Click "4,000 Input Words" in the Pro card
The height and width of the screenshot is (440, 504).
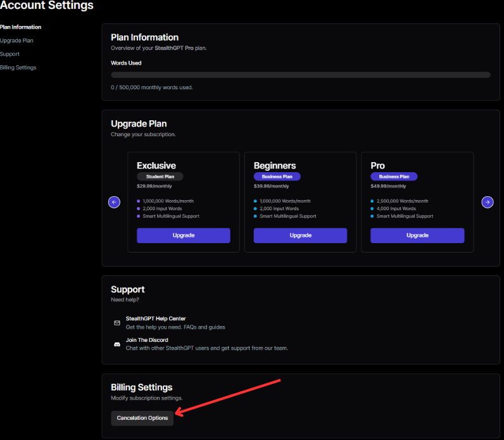click(x=396, y=208)
